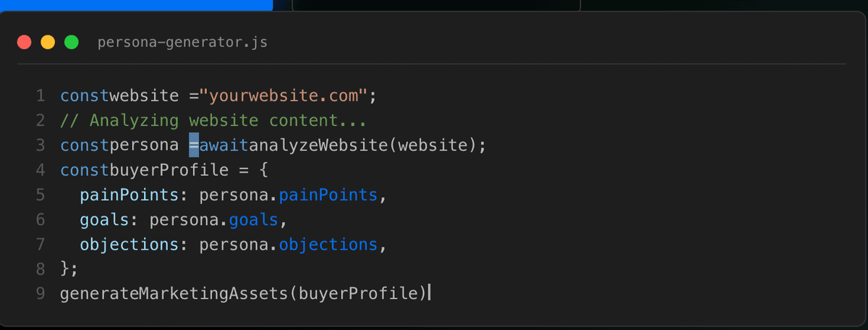Viewport: 868px width, 330px height.
Task: Click the green maximize dot
Action: tap(72, 42)
